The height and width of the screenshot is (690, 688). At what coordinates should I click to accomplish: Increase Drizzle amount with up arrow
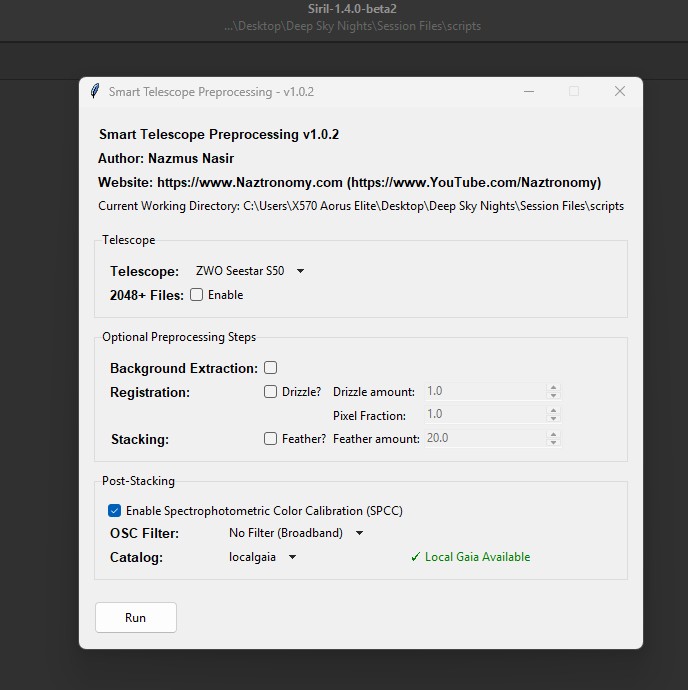point(553,387)
